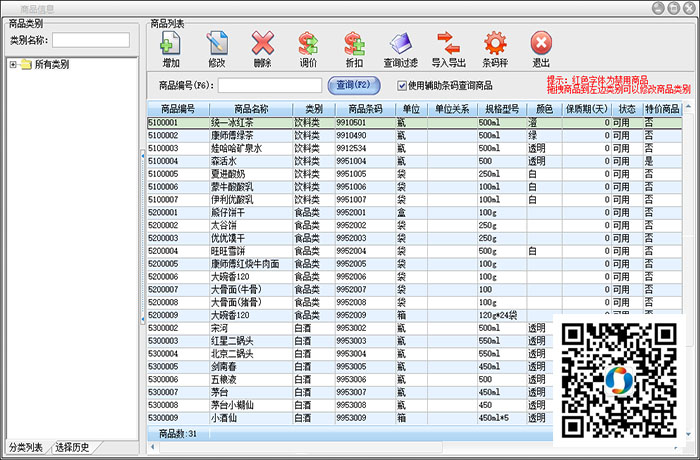700x460 pixels.
Task: Click the 单位关系 column header
Action: click(x=452, y=109)
